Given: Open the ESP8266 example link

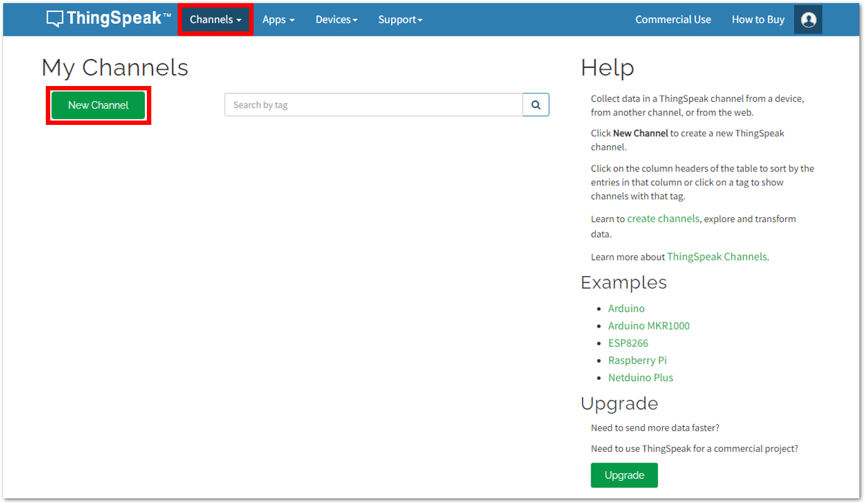Looking at the screenshot, I should click(x=628, y=343).
